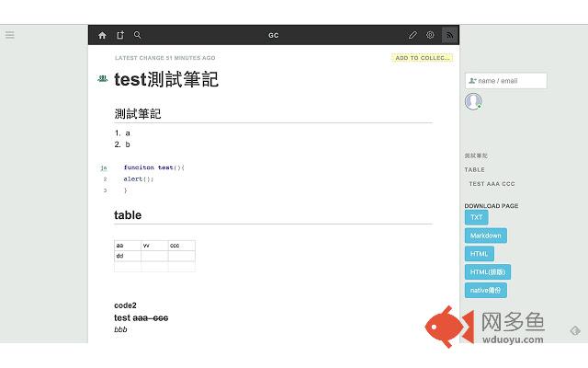Download the page as HTML(排版)
This screenshot has height=368, width=588.
(488, 272)
